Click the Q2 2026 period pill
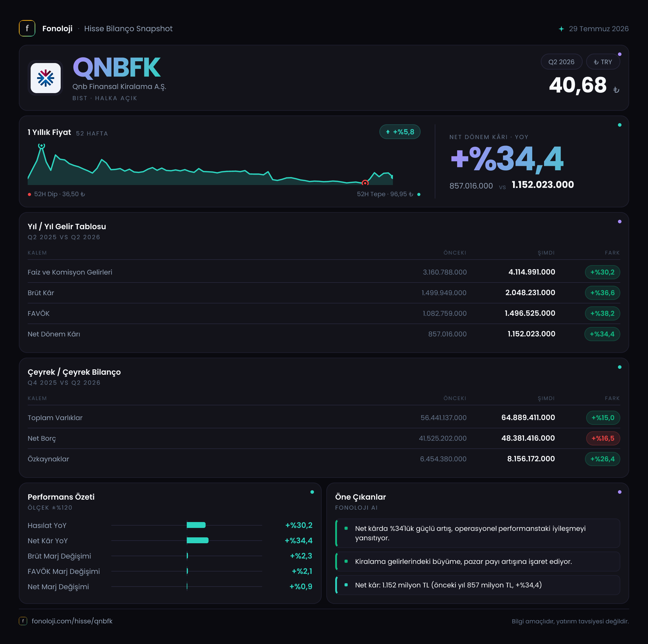The width and height of the screenshot is (648, 644). (x=561, y=62)
